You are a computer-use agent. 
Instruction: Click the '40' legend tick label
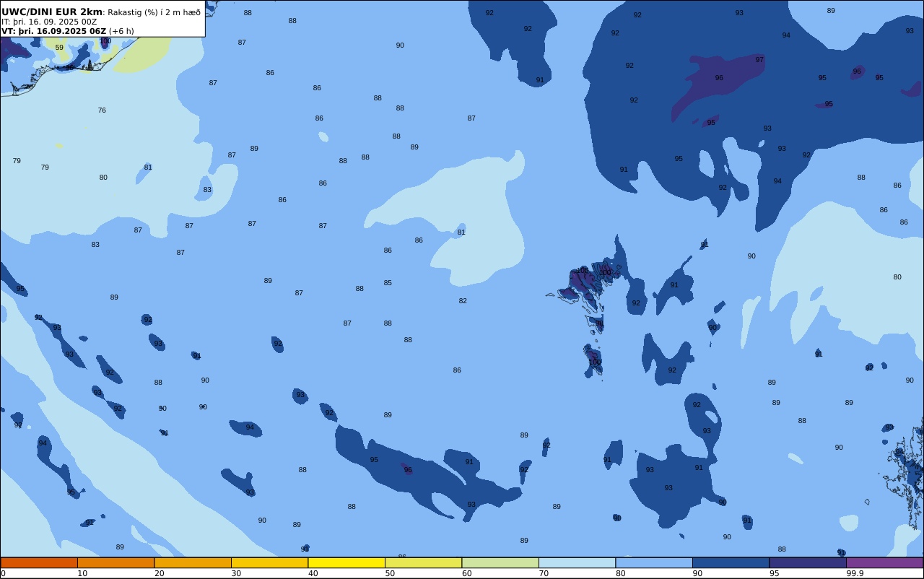pyautogui.click(x=313, y=573)
